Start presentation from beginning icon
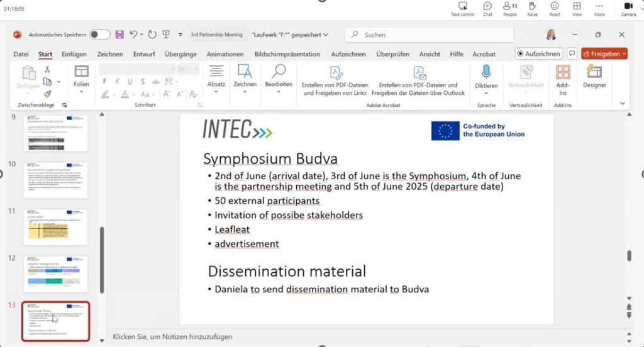The image size is (644, 347). (x=166, y=35)
